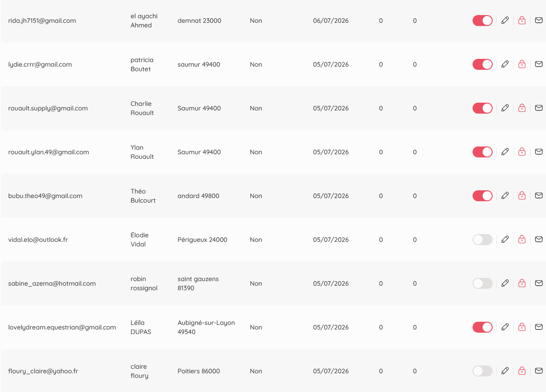This screenshot has width=546, height=392.
Task: Enable the toggle for sabine_azema@hotmail.com
Action: tap(482, 283)
